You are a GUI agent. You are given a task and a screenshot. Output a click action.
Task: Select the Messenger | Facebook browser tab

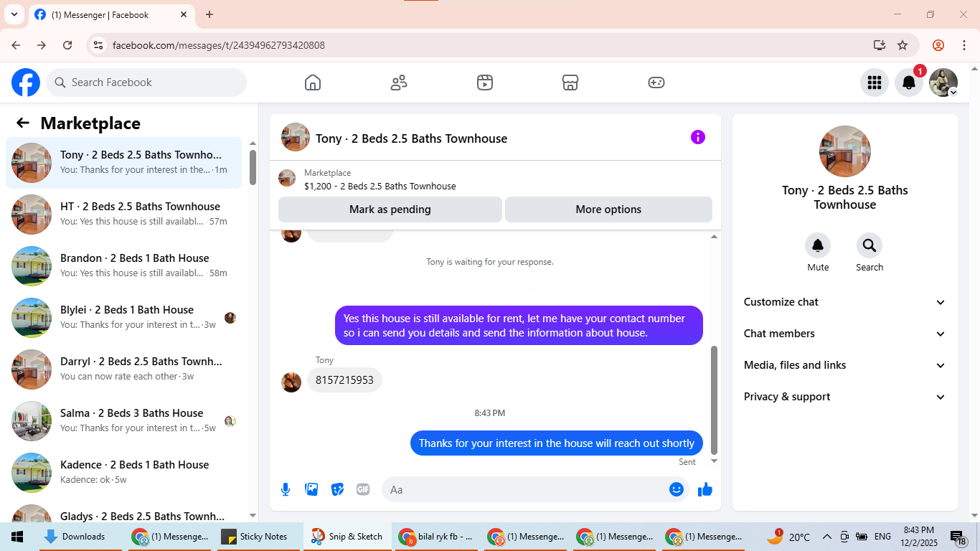coord(111,14)
